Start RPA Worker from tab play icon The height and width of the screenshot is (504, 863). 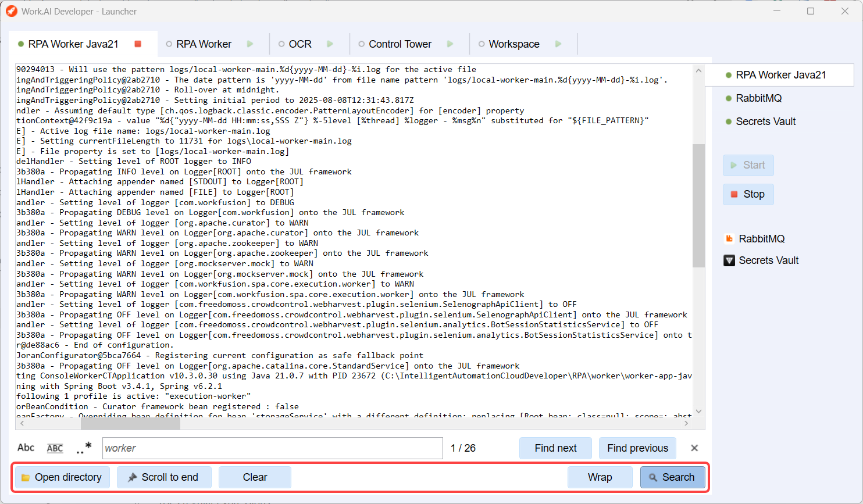coord(250,44)
